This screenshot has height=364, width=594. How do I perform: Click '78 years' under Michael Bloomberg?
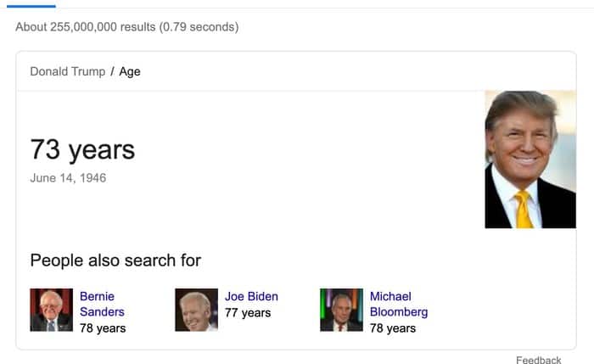click(x=393, y=328)
